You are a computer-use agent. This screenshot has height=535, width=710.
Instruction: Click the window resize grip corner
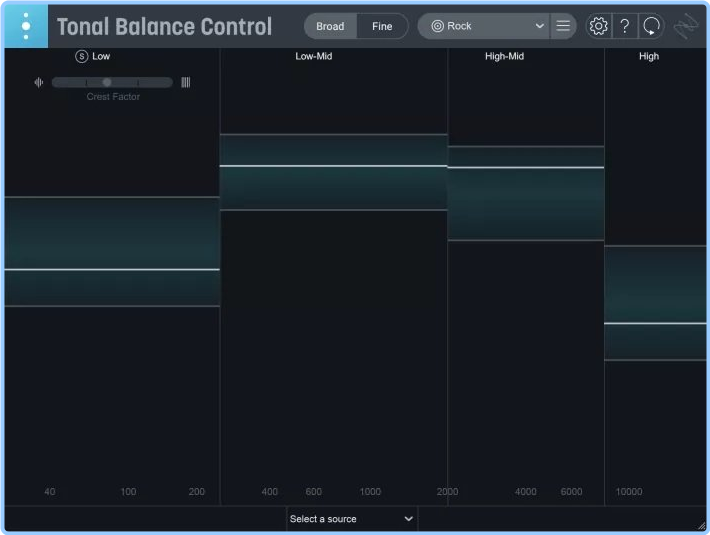point(701,525)
